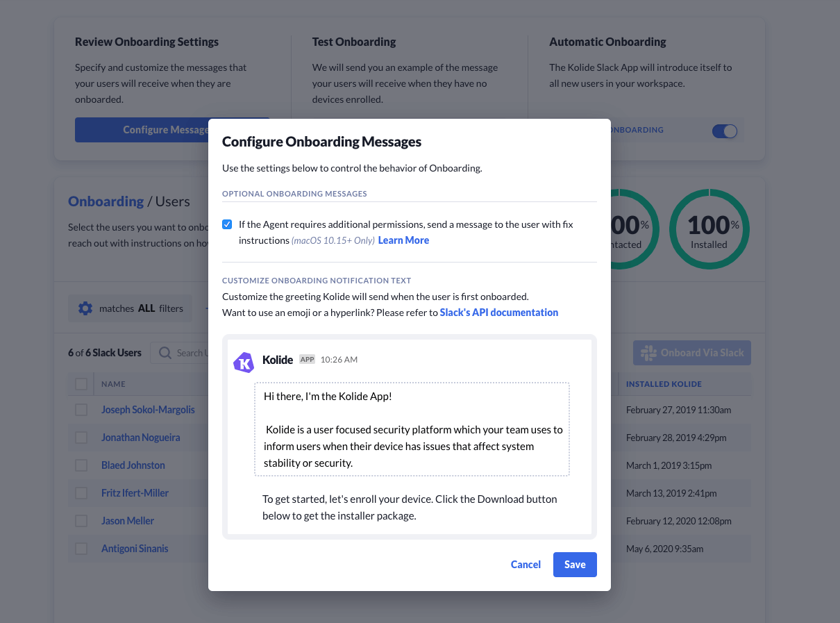Open Slack's API documentation link
The image size is (840, 623).
tap(499, 313)
